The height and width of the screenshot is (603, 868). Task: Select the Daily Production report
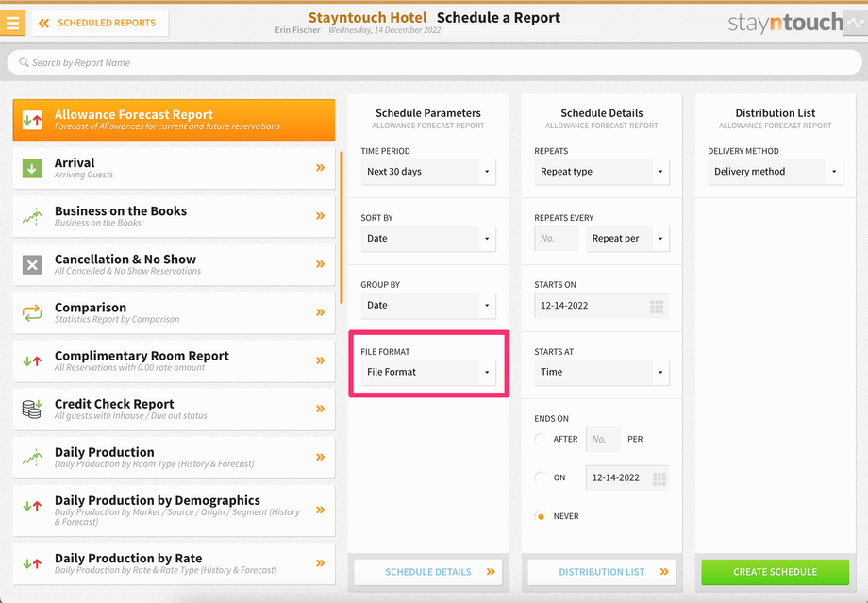coord(174,457)
